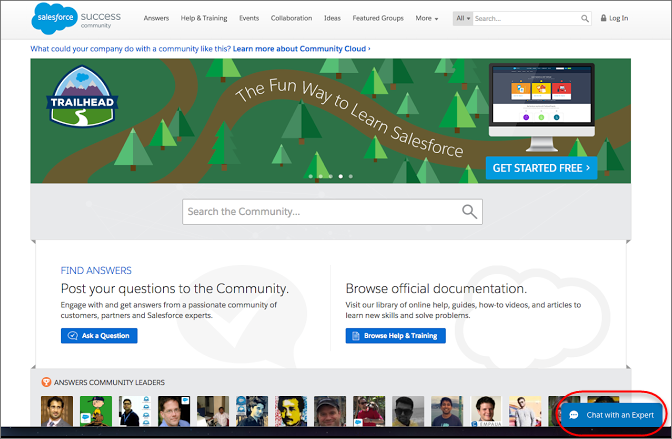This screenshot has height=439, width=672.
Task: Click the Answers Community Leaders trophy icon
Action: (46, 382)
